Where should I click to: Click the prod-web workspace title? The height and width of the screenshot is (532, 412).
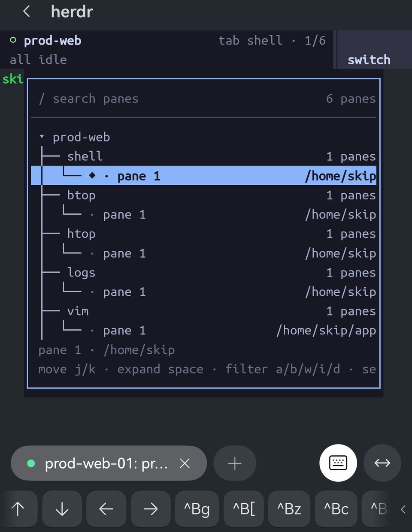(52, 41)
